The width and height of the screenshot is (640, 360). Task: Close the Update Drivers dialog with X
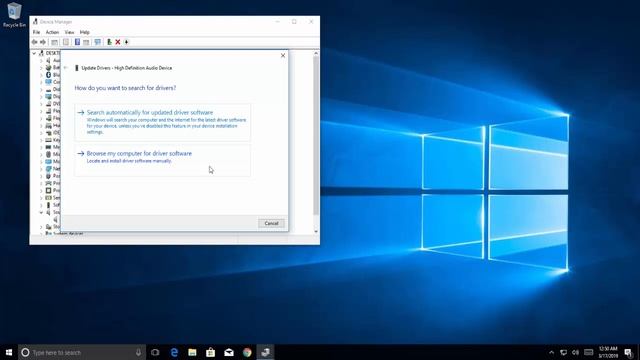click(283, 55)
